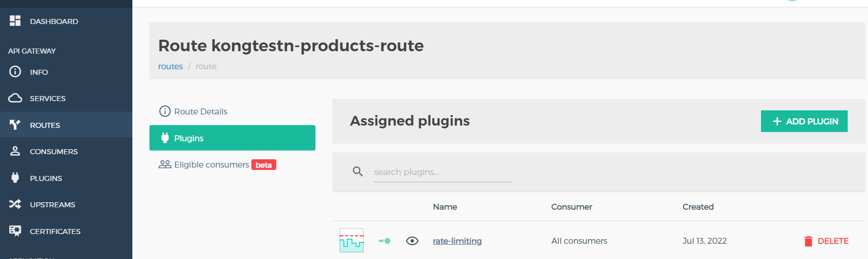Click the Services cloud icon
The image size is (868, 259).
tap(15, 98)
